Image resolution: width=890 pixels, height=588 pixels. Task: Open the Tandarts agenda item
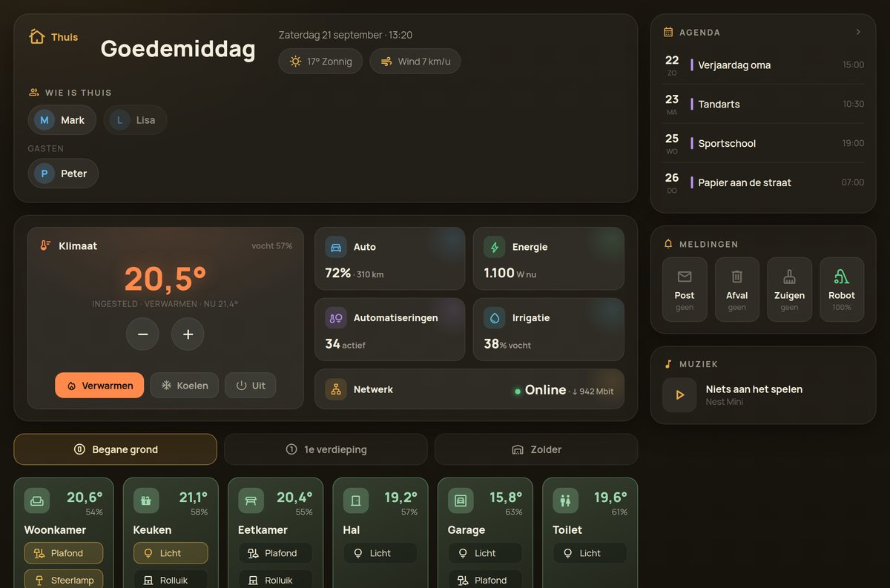(x=763, y=104)
